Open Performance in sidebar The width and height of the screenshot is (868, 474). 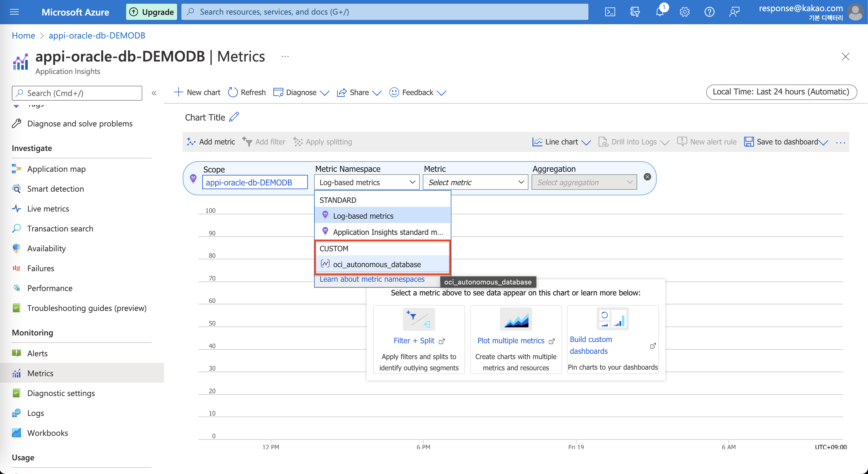pyautogui.click(x=49, y=288)
